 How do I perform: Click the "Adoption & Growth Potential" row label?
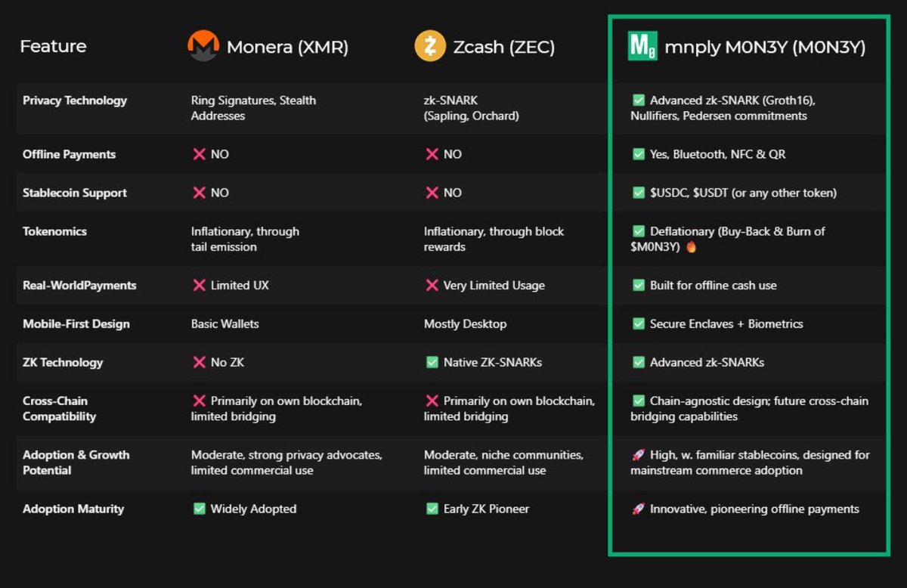coord(76,463)
